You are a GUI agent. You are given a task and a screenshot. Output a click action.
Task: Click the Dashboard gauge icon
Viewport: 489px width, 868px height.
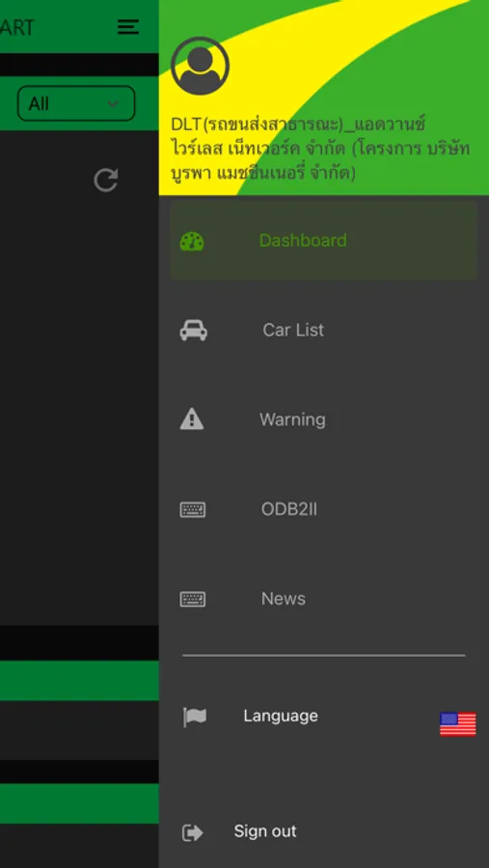pyautogui.click(x=192, y=241)
